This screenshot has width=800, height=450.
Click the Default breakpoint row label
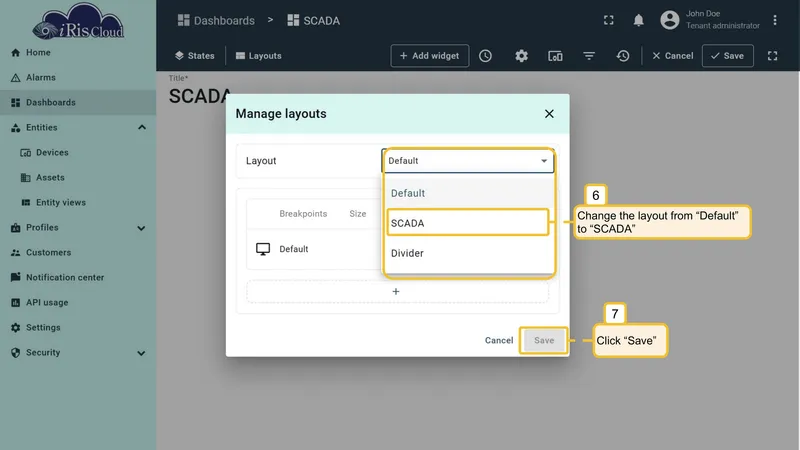pos(293,249)
